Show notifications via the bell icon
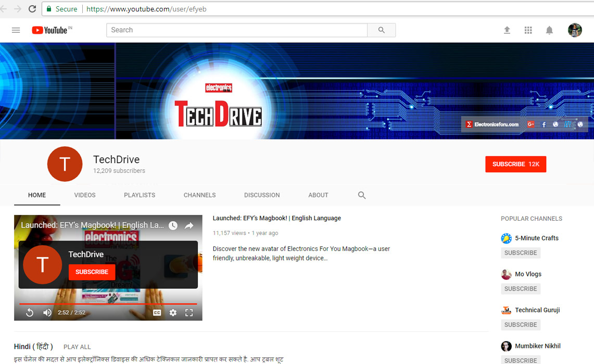This screenshot has width=594, height=364. click(549, 30)
